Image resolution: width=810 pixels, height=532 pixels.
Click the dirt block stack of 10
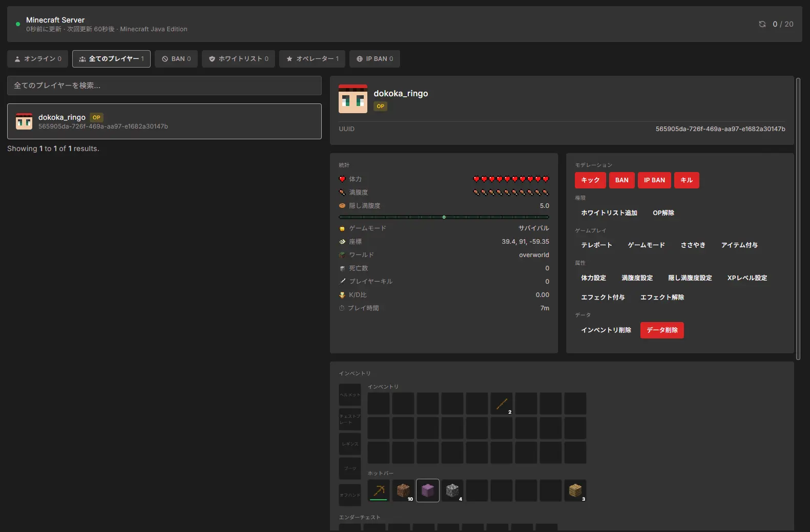(x=403, y=491)
